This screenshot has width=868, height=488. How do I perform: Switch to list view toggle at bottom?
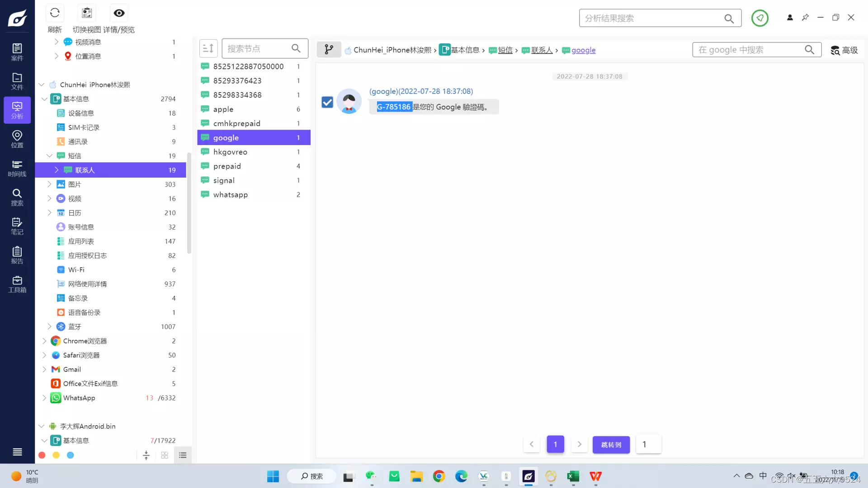point(183,455)
